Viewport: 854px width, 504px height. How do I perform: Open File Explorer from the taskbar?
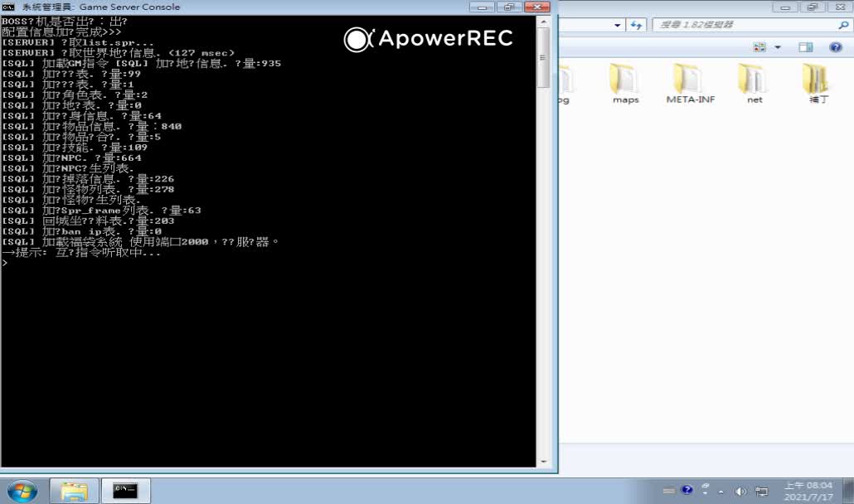[74, 491]
